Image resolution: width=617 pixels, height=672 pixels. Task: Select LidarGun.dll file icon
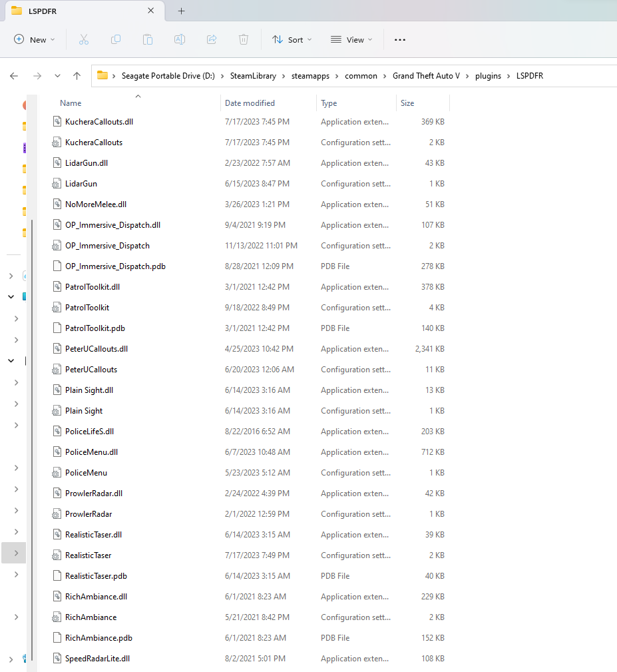coord(57,163)
